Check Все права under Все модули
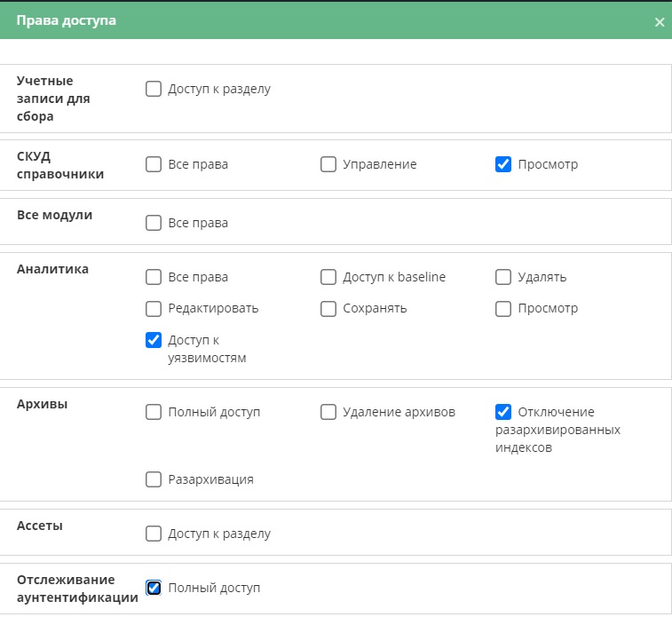672x617 pixels. [x=154, y=223]
